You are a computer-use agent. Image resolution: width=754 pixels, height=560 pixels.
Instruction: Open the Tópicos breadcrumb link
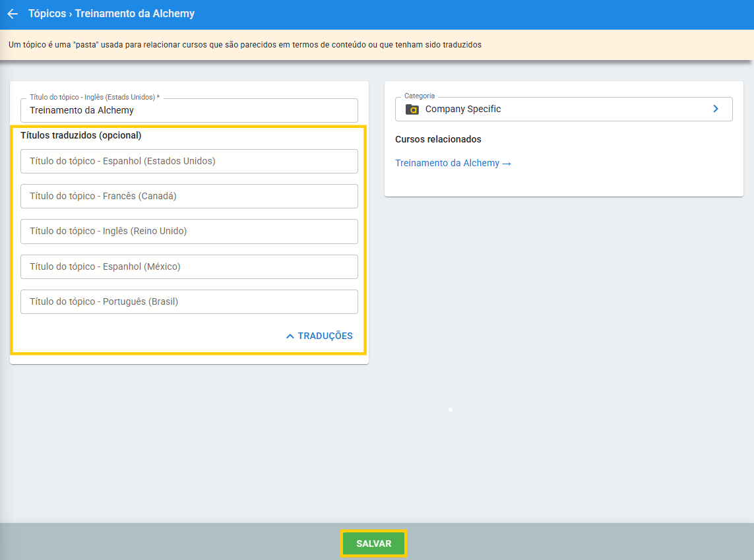tap(46, 14)
